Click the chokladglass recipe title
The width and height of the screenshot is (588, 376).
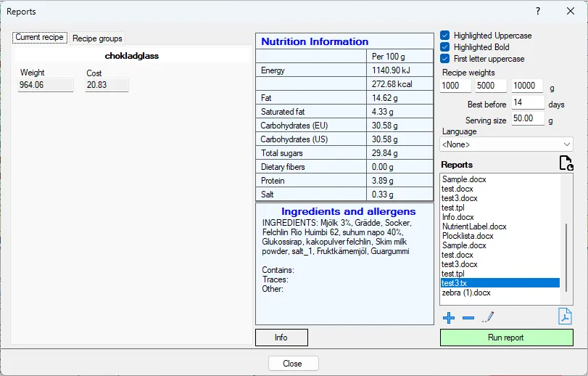tap(132, 56)
